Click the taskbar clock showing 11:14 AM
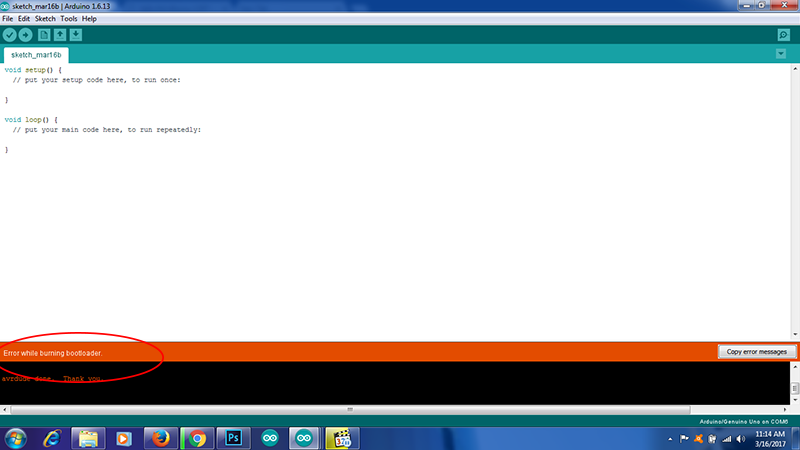800x450 pixels. coord(770,439)
